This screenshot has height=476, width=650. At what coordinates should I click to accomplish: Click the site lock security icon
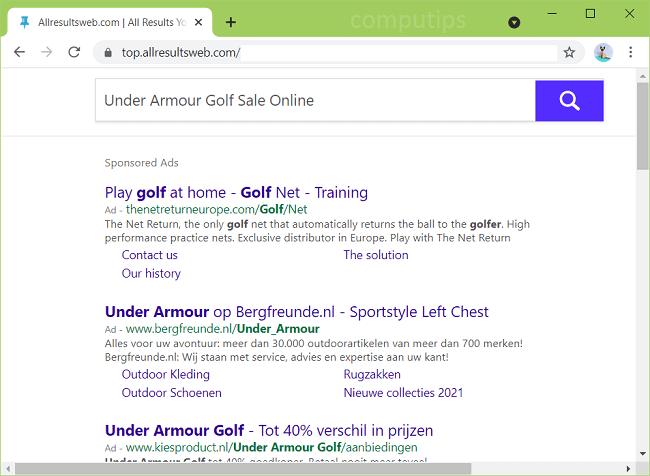pos(107,52)
